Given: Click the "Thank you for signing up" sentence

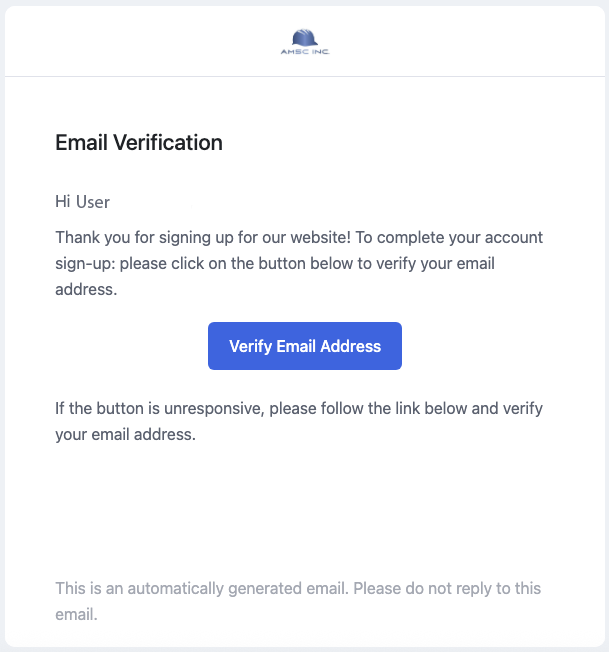Looking at the screenshot, I should click(203, 238).
